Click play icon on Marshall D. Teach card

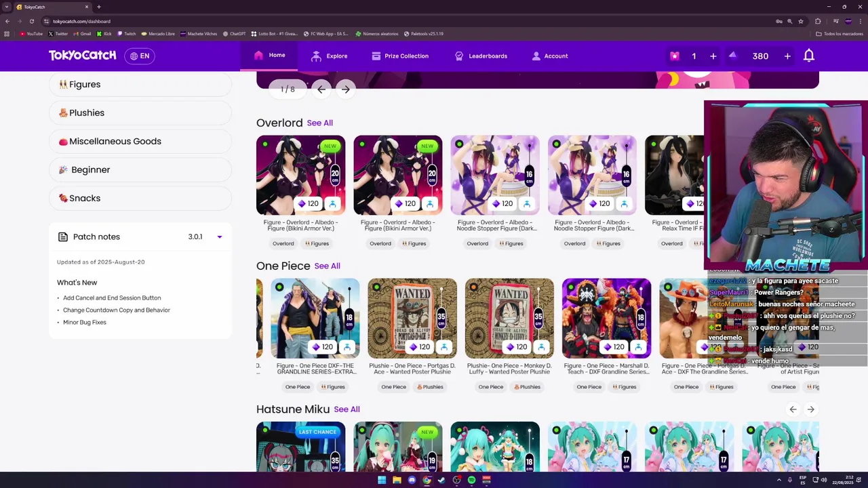click(x=639, y=346)
